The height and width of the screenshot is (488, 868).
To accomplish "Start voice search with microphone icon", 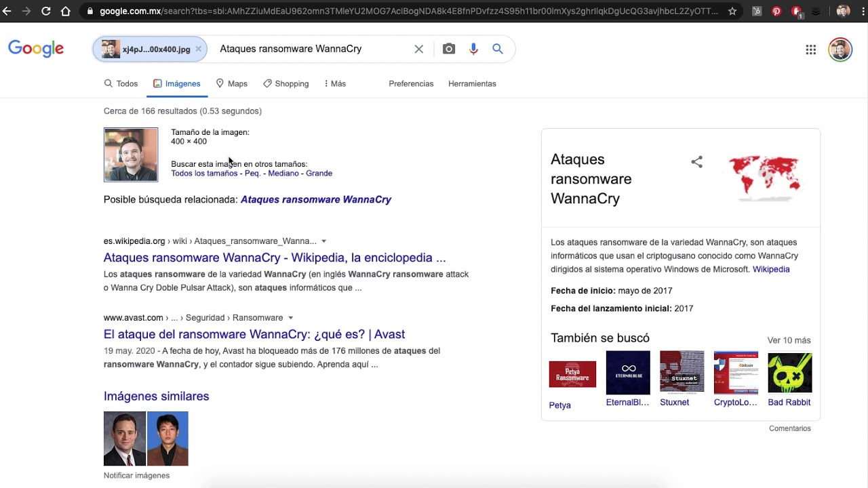I will [473, 49].
